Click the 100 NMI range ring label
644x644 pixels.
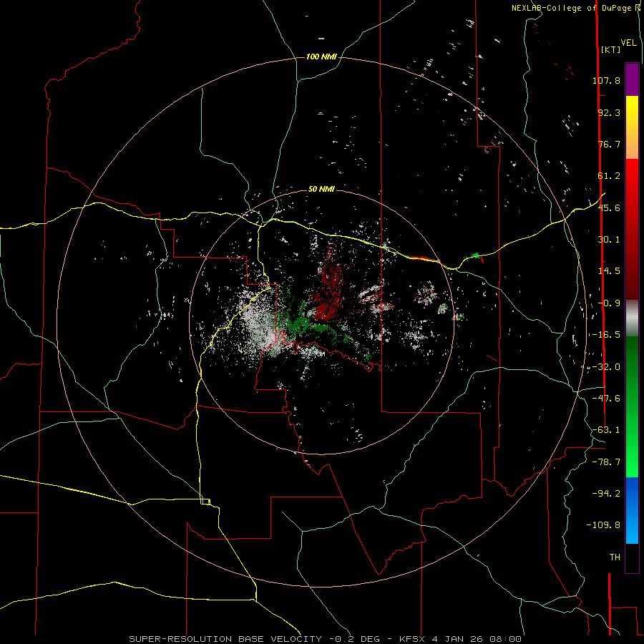(x=321, y=57)
